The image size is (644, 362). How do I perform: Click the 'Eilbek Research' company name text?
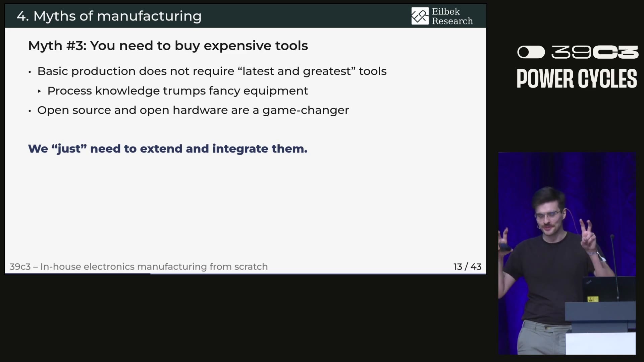452,16
